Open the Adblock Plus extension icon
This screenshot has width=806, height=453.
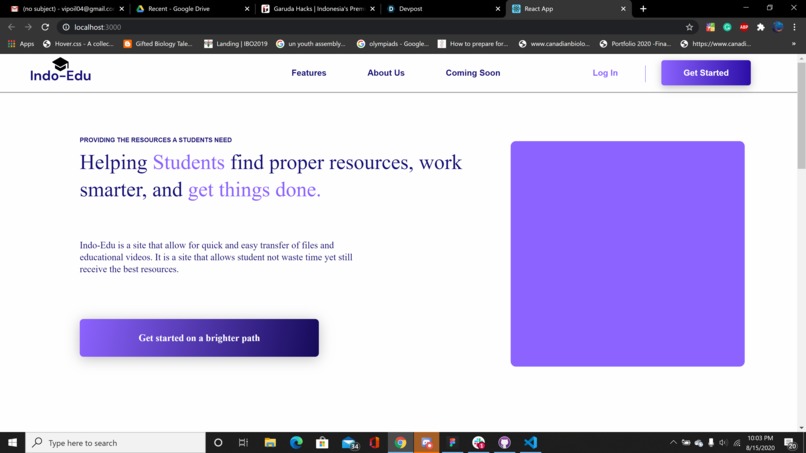point(744,27)
